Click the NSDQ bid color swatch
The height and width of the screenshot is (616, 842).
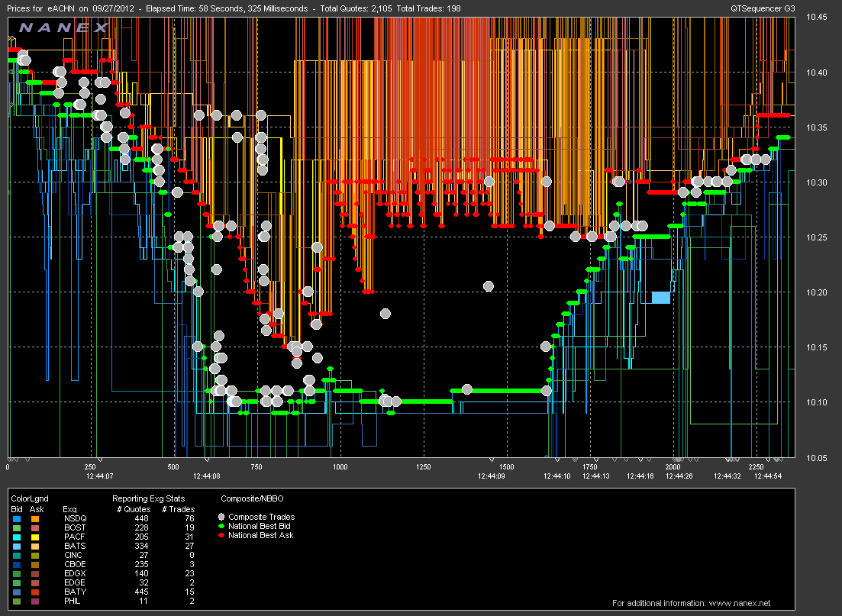pos(16,518)
